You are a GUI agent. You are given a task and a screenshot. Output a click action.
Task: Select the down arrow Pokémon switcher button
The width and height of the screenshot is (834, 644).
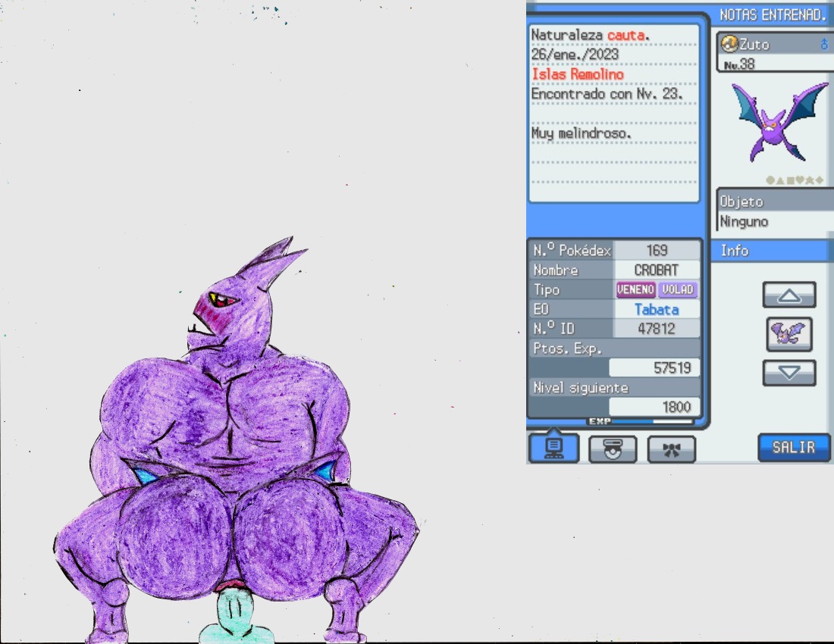pyautogui.click(x=789, y=373)
